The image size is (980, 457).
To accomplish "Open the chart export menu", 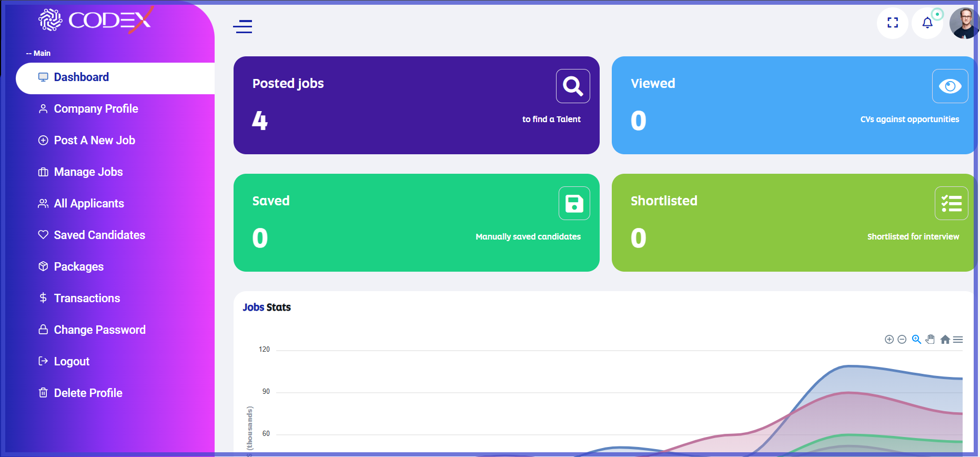I will coord(958,340).
